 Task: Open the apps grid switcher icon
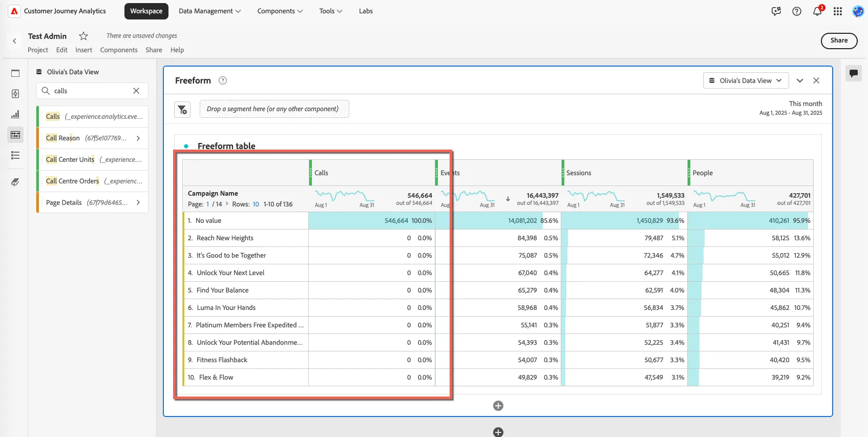pos(838,11)
